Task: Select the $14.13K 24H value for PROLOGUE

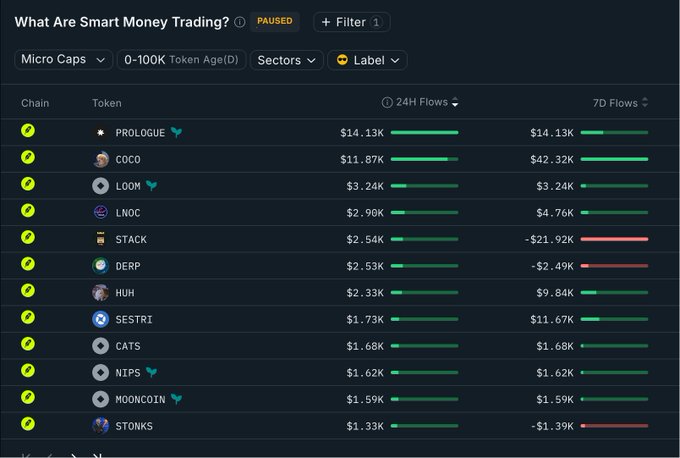Action: coord(362,133)
